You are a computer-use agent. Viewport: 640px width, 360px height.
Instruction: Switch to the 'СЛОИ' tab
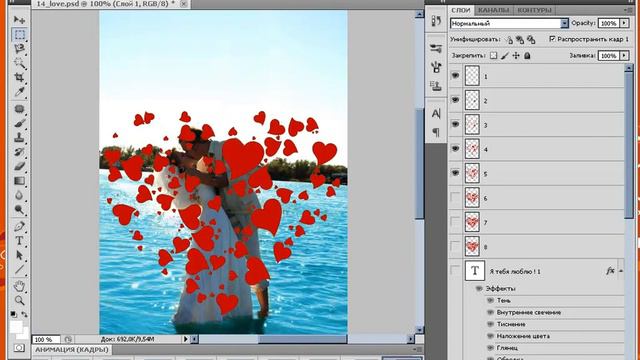[x=461, y=10]
